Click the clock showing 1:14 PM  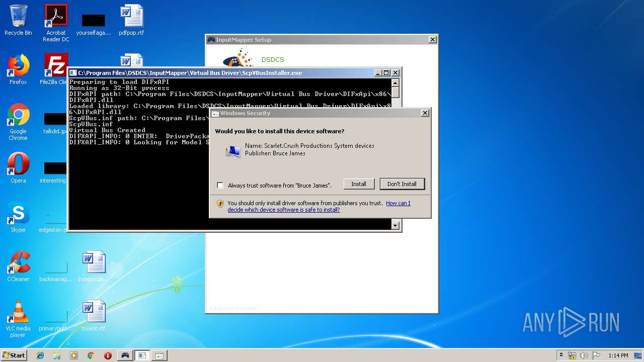click(x=618, y=355)
